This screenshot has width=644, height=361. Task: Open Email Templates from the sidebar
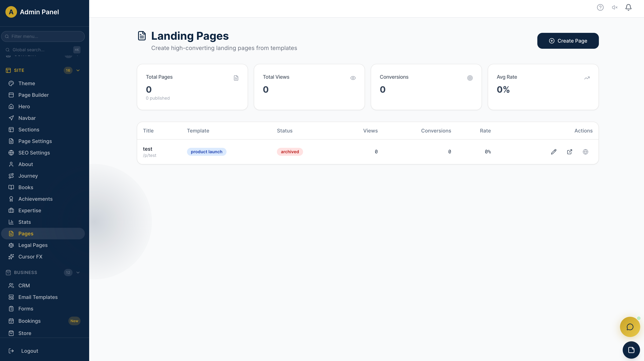(x=38, y=297)
